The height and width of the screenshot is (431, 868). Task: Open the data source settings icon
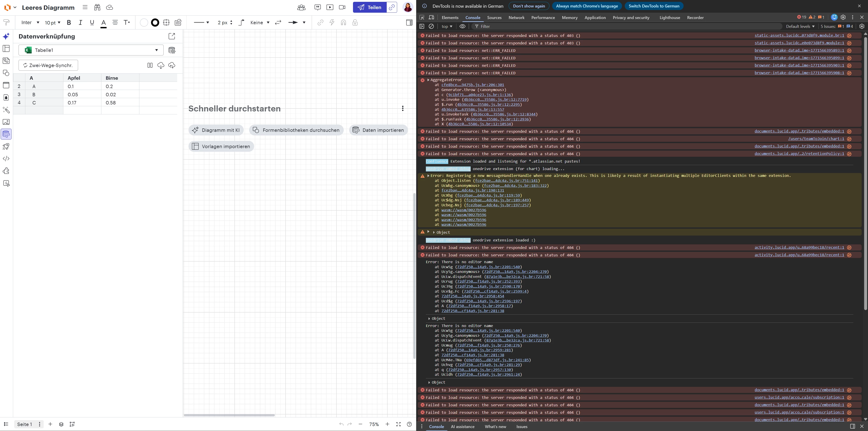coord(172,50)
